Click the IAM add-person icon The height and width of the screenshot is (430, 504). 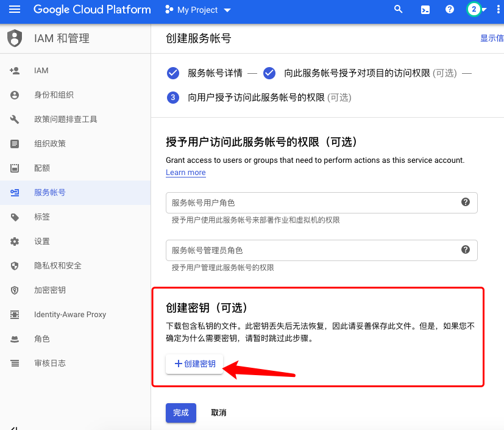click(15, 71)
